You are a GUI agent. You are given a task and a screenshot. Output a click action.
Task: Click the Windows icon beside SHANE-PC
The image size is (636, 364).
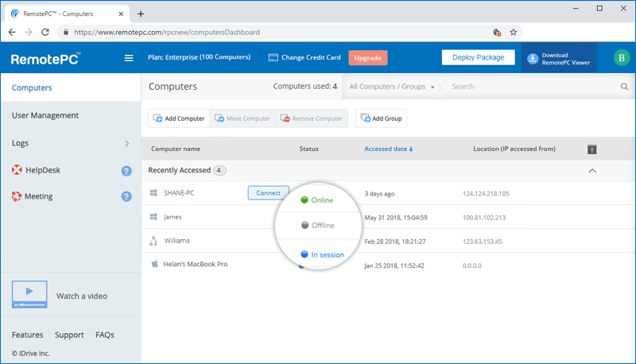(153, 192)
